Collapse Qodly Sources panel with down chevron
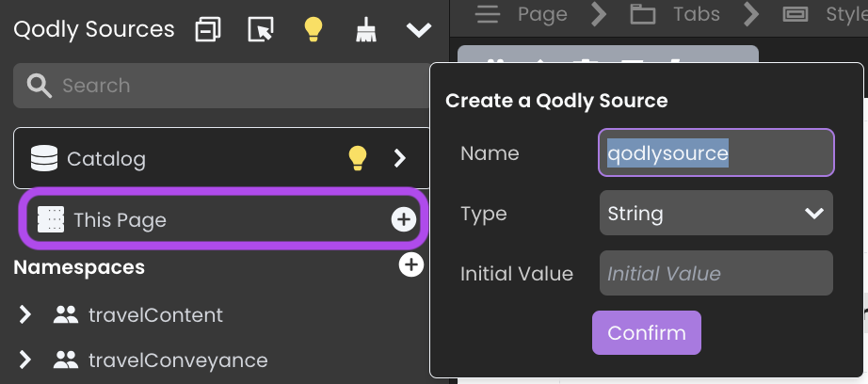This screenshot has width=868, height=384. 419,30
